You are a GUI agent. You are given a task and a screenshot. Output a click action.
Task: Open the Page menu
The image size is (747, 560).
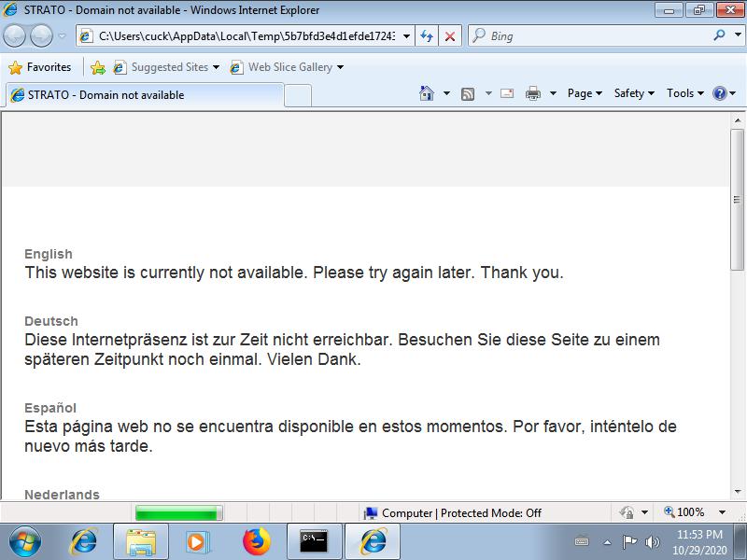pyautogui.click(x=585, y=93)
